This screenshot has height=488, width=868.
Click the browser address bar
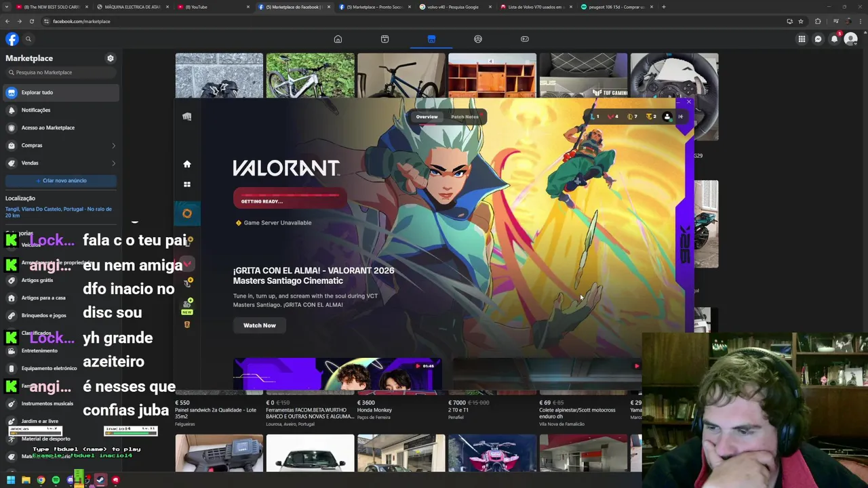[x=407, y=21]
